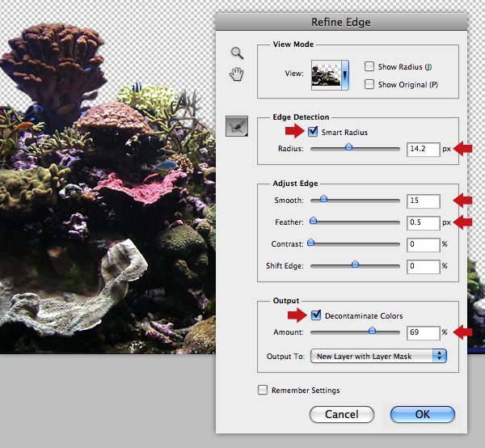Click the Feather value field showing 0.5
This screenshot has height=448, width=485.
[x=423, y=222]
